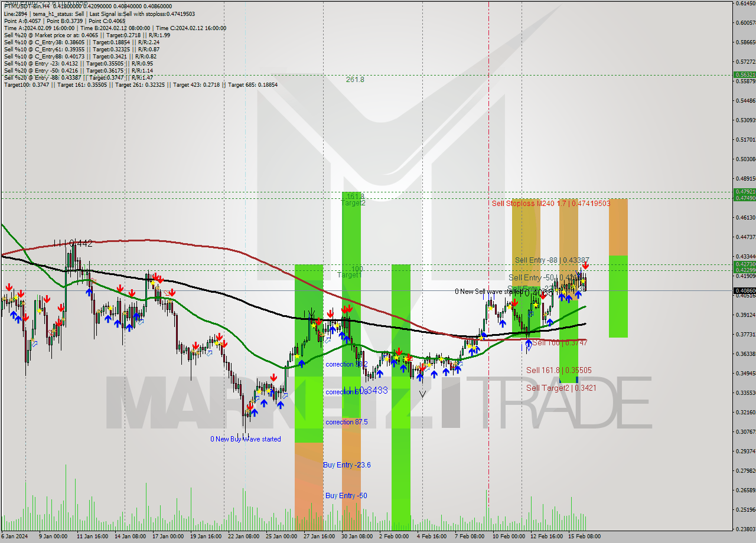The height and width of the screenshot is (543, 756).
Task: Select the 'Sell Stoploss M240 1.7 | 0.47419503' label
Action: tap(551, 203)
